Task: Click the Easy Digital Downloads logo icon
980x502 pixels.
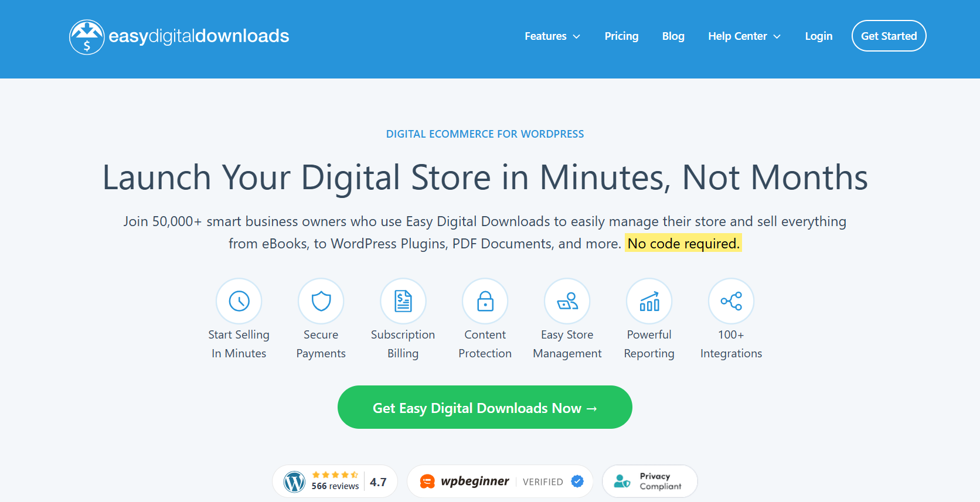Action: click(87, 37)
